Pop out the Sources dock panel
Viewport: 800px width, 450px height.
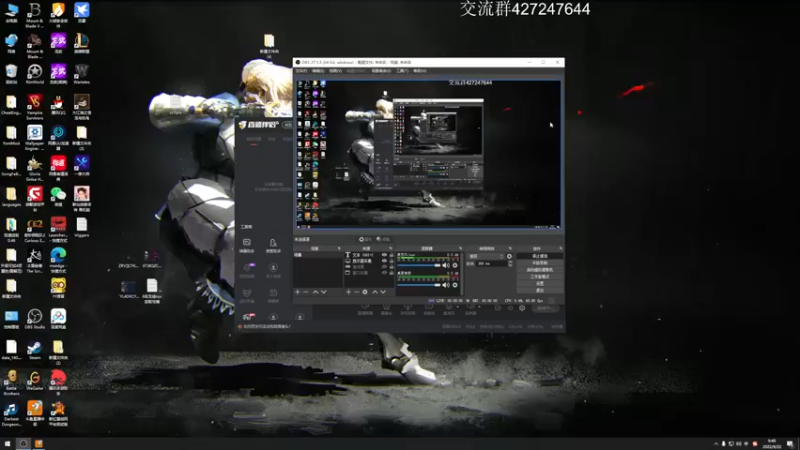pos(391,248)
